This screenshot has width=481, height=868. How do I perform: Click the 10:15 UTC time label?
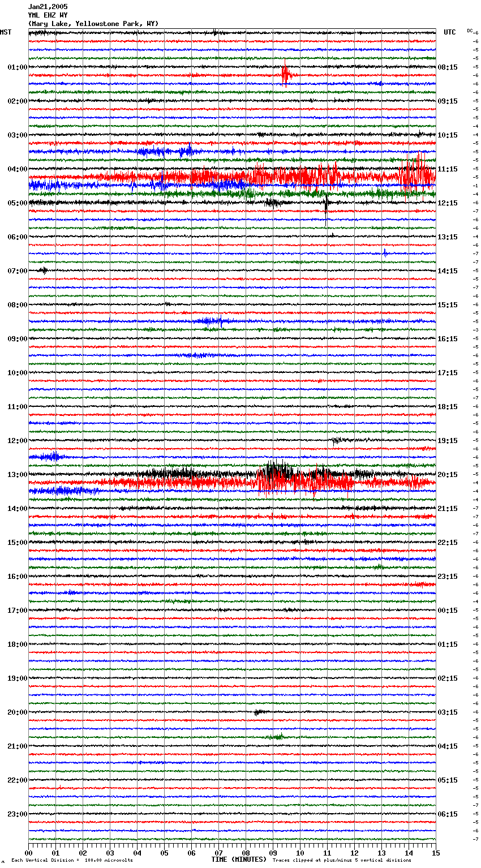(448, 135)
